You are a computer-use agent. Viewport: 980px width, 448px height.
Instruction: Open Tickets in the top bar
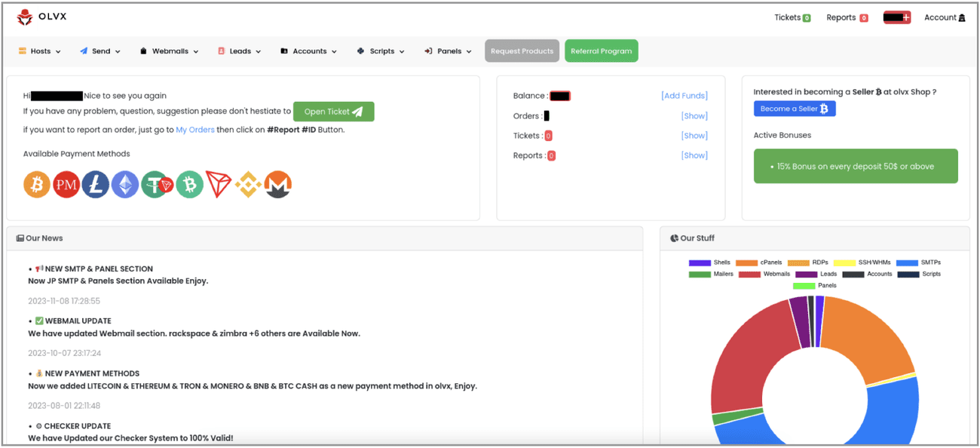pyautogui.click(x=792, y=17)
